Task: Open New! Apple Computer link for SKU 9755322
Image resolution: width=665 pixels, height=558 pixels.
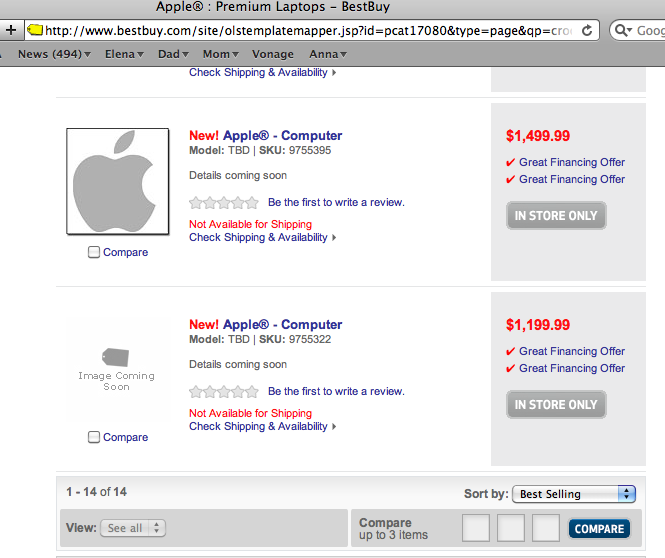Action: click(265, 324)
